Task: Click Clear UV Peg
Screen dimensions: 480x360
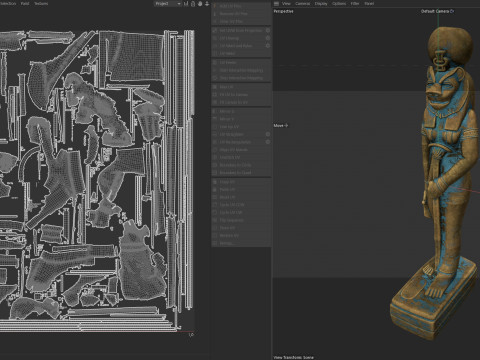Action: [x=241, y=21]
